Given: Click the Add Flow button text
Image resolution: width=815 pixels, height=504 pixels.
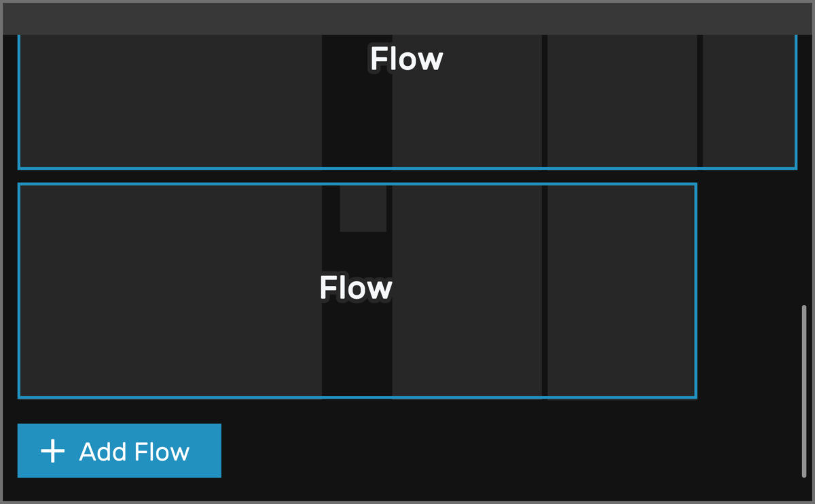Looking at the screenshot, I should [134, 450].
